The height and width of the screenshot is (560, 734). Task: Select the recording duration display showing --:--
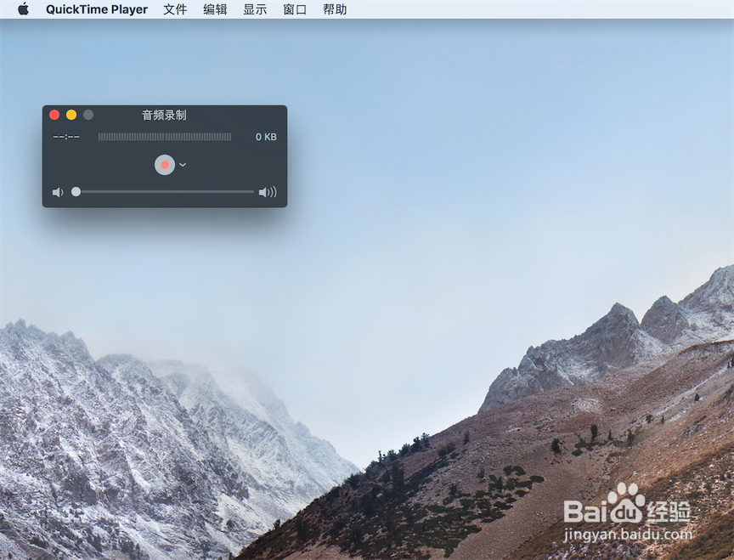[66, 137]
